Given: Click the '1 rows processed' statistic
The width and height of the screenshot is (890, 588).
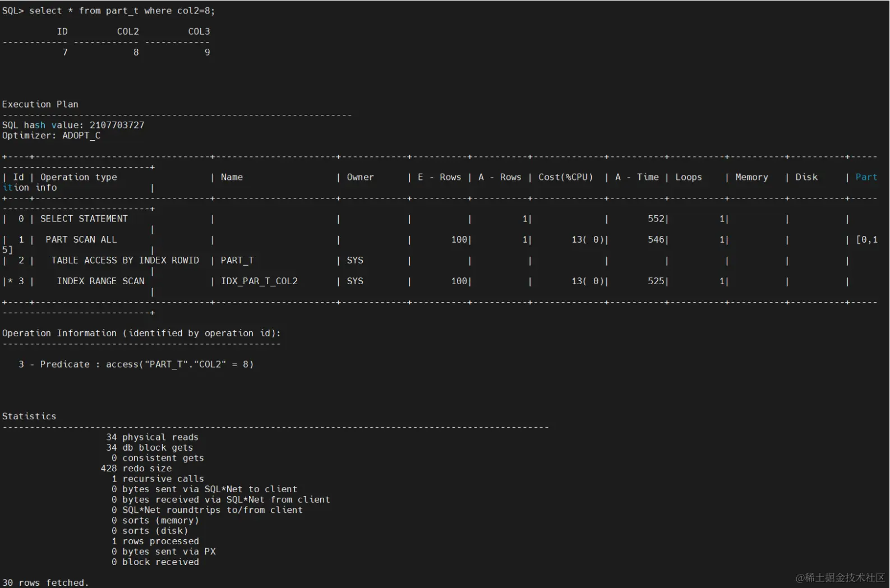Looking at the screenshot, I should click(x=155, y=541).
